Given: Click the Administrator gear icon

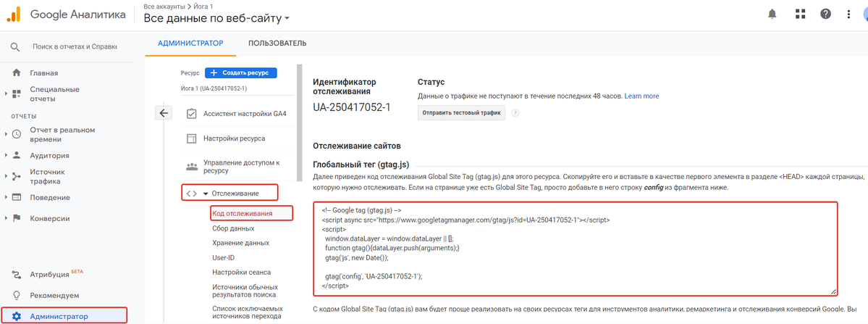Looking at the screenshot, I should tap(17, 316).
